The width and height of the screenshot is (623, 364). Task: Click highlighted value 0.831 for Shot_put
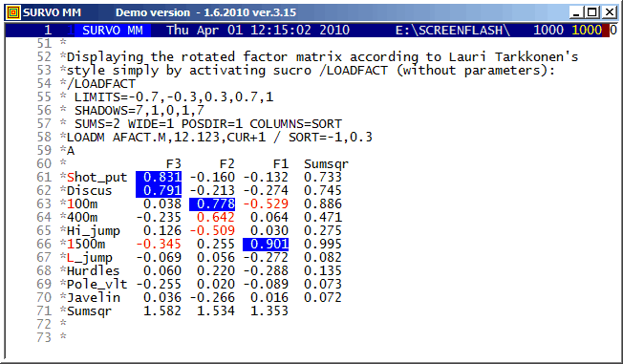159,178
